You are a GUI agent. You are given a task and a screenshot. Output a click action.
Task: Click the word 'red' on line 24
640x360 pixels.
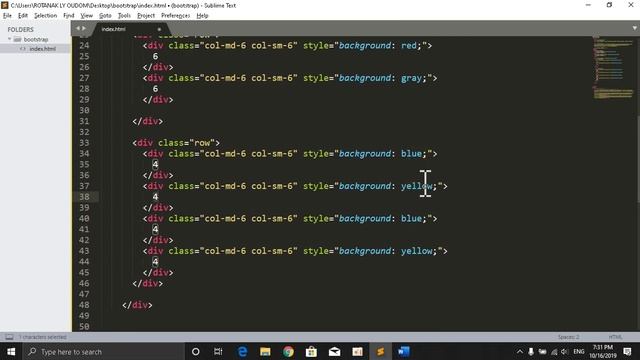[409, 45]
